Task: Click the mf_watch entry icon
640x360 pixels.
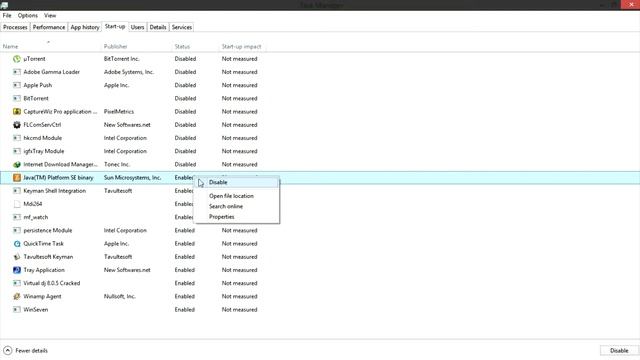Action: [17, 217]
